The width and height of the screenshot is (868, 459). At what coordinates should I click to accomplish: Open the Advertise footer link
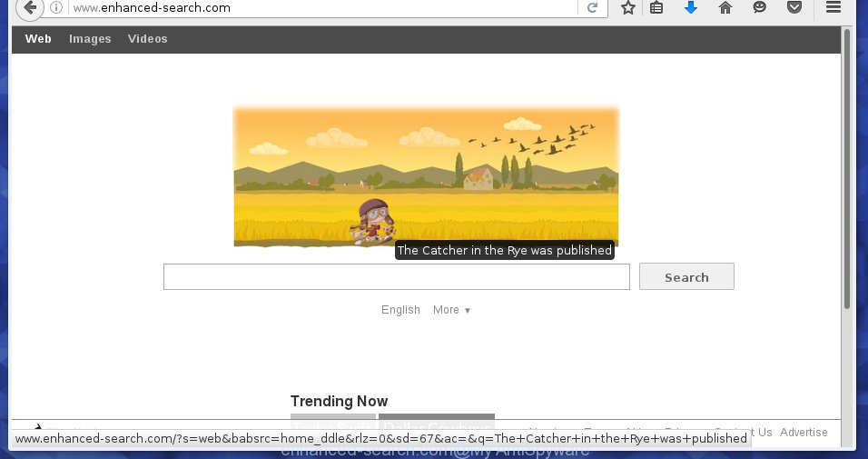804,433
